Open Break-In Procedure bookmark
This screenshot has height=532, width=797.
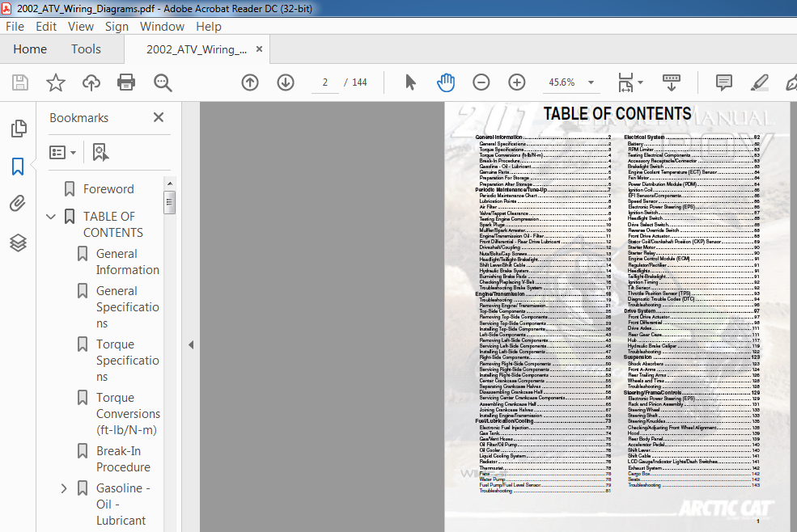point(124,459)
